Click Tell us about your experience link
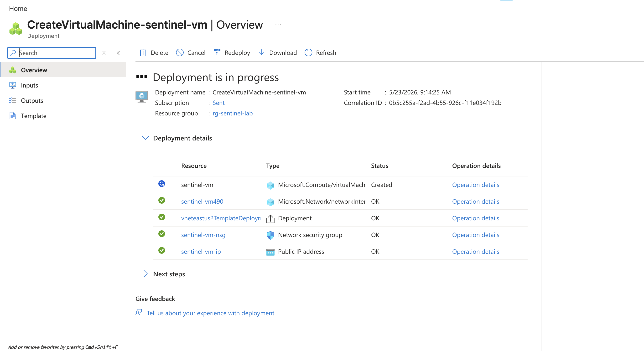Image resolution: width=644 pixels, height=351 pixels. (210, 313)
